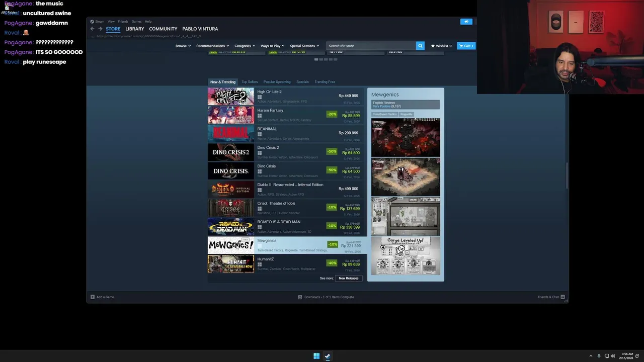This screenshot has width=644, height=362.
Task: Open the ROMEO IS A DEAD MAN thumbnail
Action: click(231, 227)
